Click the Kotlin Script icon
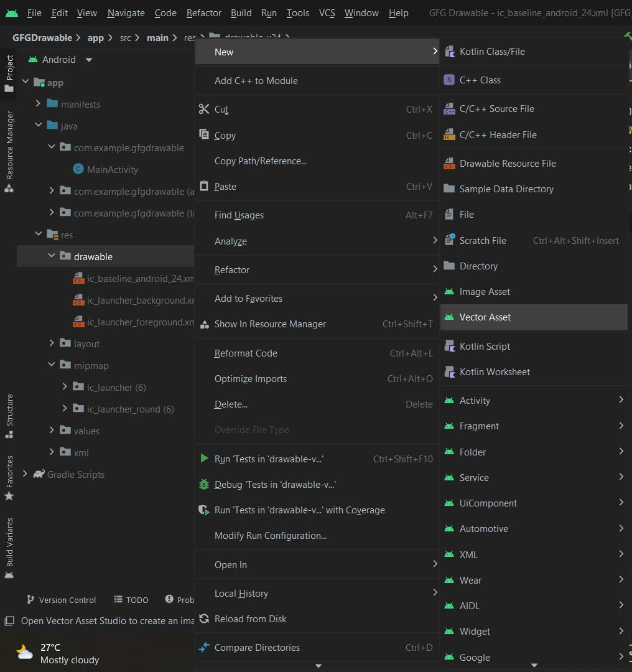The width and height of the screenshot is (632, 672). (449, 346)
